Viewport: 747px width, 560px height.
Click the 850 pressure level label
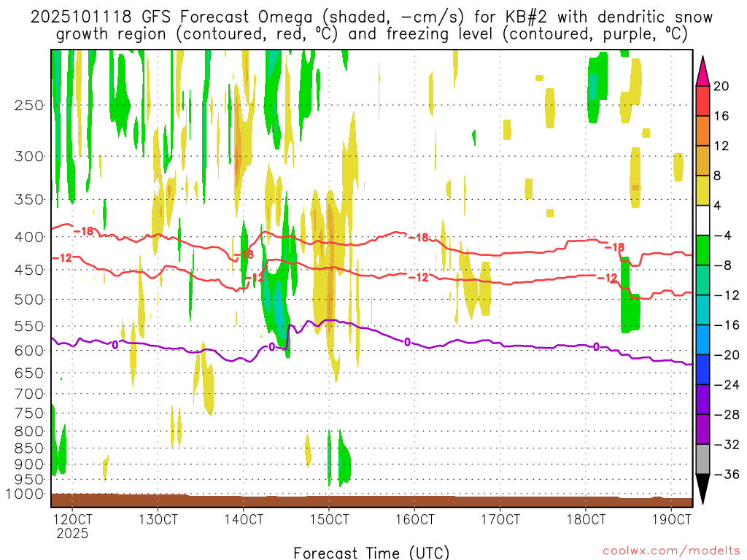[29, 448]
